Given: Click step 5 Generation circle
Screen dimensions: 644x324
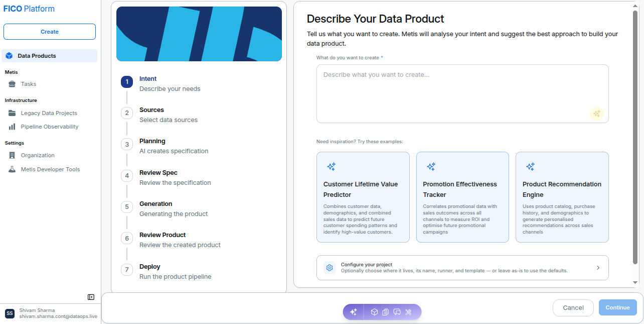Looking at the screenshot, I should [x=127, y=207].
